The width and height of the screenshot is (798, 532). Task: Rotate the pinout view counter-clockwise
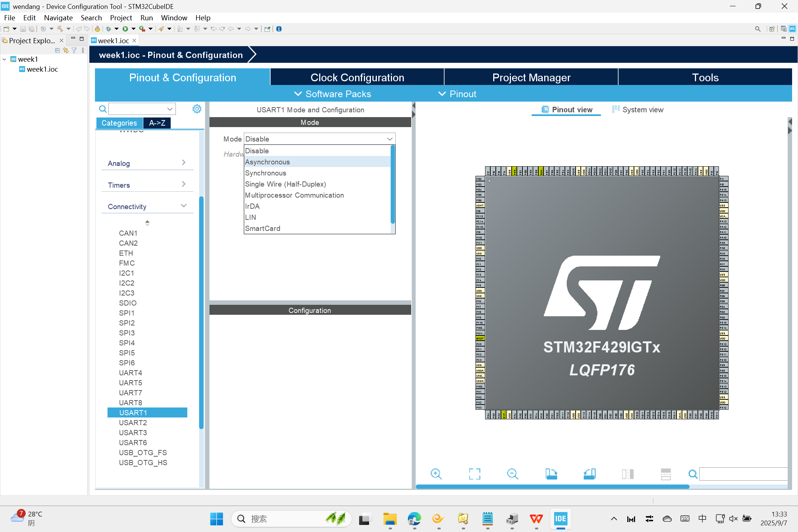click(x=589, y=474)
